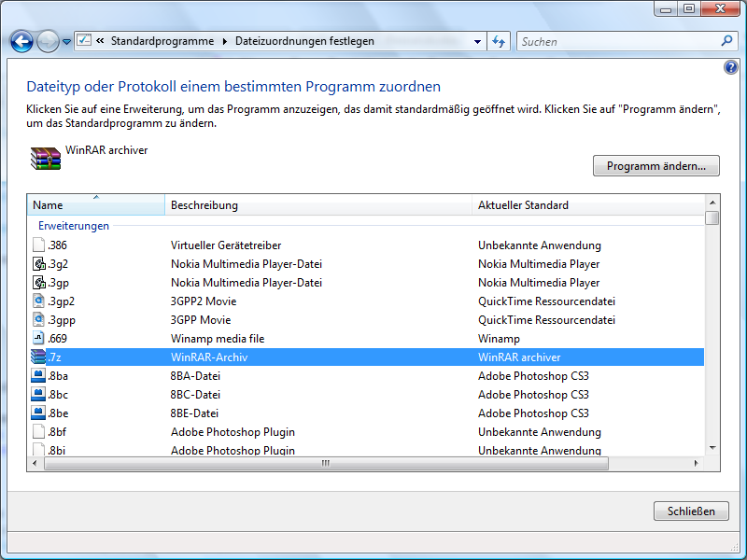The height and width of the screenshot is (560, 747).
Task: Click the Programm ändern... button
Action: point(656,166)
